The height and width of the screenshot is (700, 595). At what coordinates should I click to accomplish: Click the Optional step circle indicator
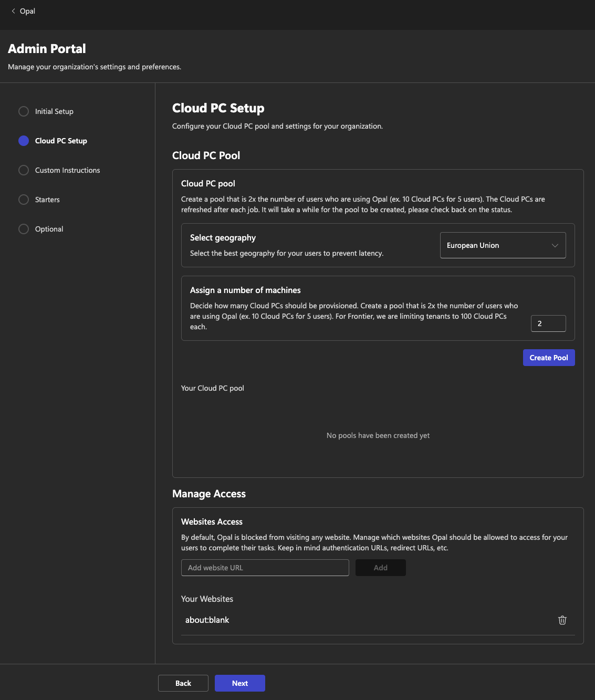tap(24, 229)
